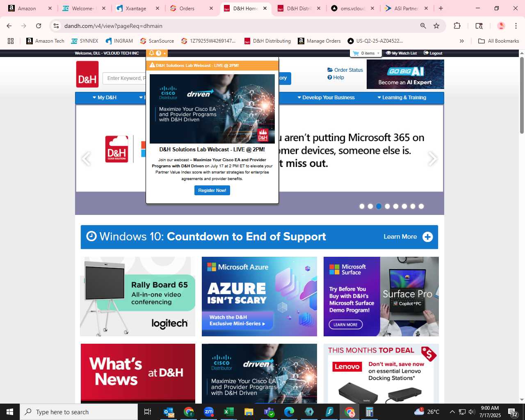
Task: Open the Chrome three-dot menu
Action: (x=516, y=26)
